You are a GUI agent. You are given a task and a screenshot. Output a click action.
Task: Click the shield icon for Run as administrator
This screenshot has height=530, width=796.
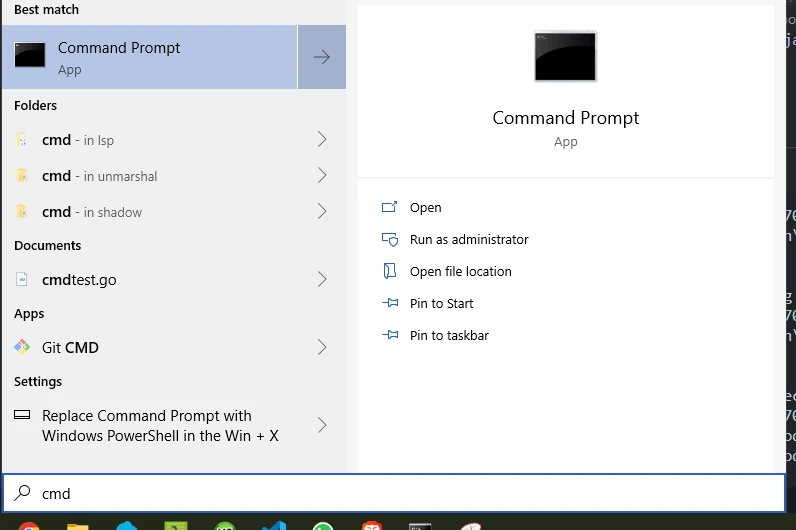coord(390,239)
